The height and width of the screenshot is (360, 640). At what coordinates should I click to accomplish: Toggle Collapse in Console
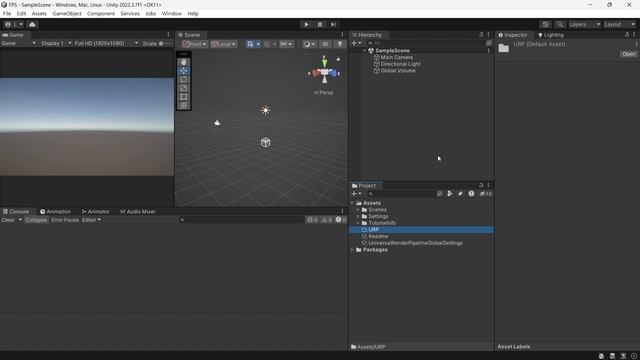[x=36, y=220]
